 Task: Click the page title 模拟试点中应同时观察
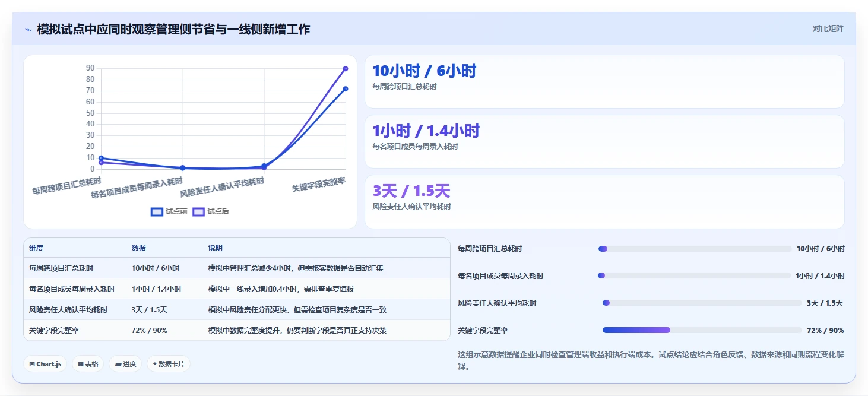(173, 29)
